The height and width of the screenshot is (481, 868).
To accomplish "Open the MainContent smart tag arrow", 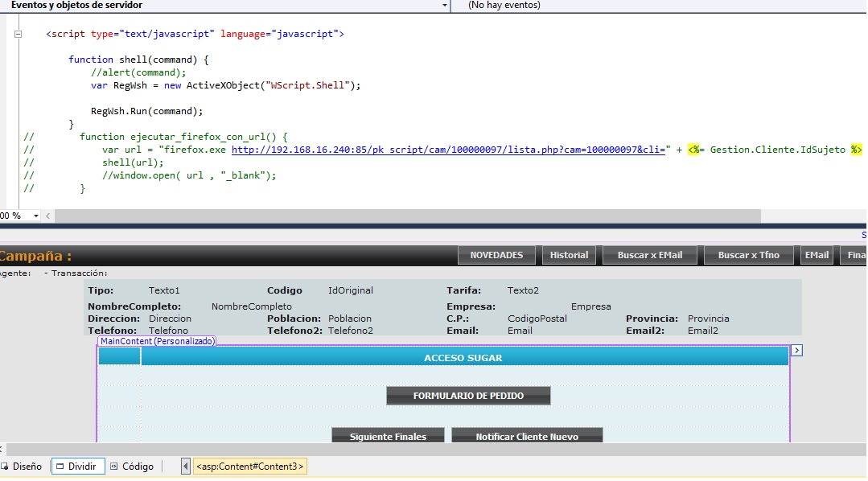I will [796, 351].
